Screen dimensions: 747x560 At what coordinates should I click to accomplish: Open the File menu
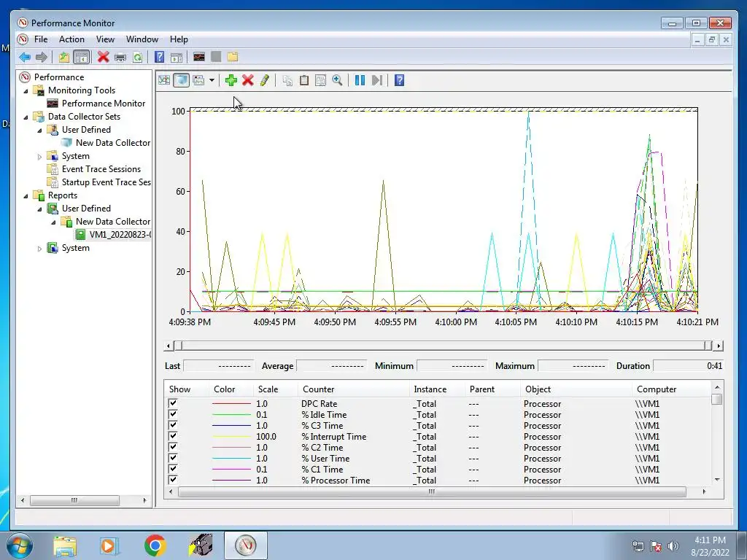pos(41,39)
